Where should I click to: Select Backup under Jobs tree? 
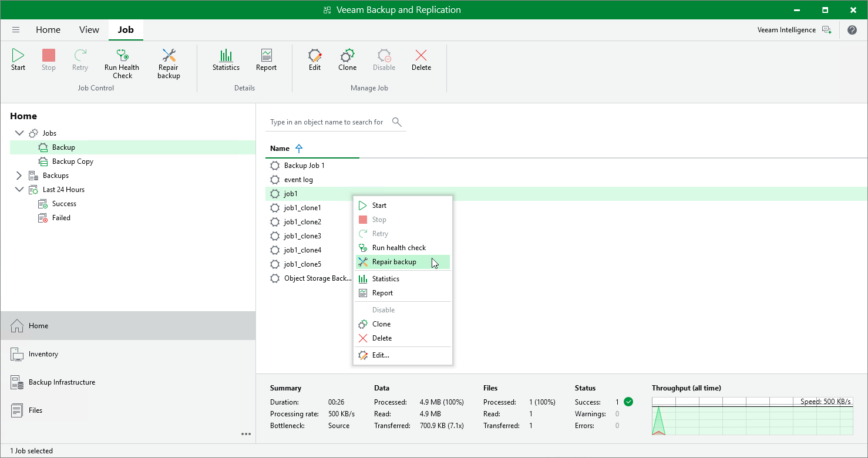click(133, 147)
